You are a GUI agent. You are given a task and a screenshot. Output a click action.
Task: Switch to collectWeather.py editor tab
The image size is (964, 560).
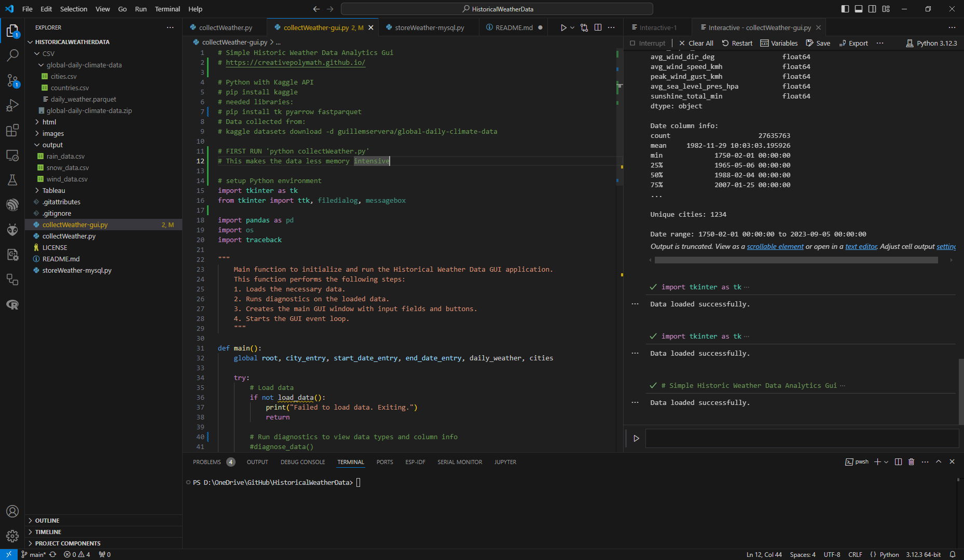point(225,27)
